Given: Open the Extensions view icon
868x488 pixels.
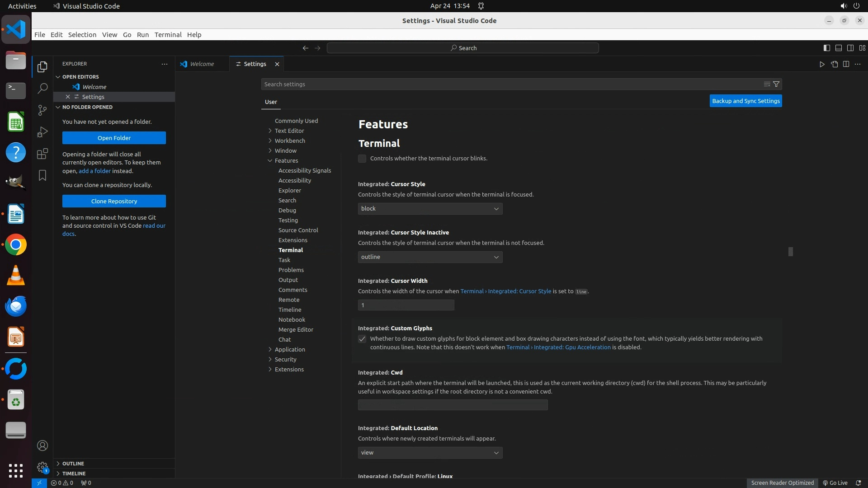Looking at the screenshot, I should [x=42, y=154].
